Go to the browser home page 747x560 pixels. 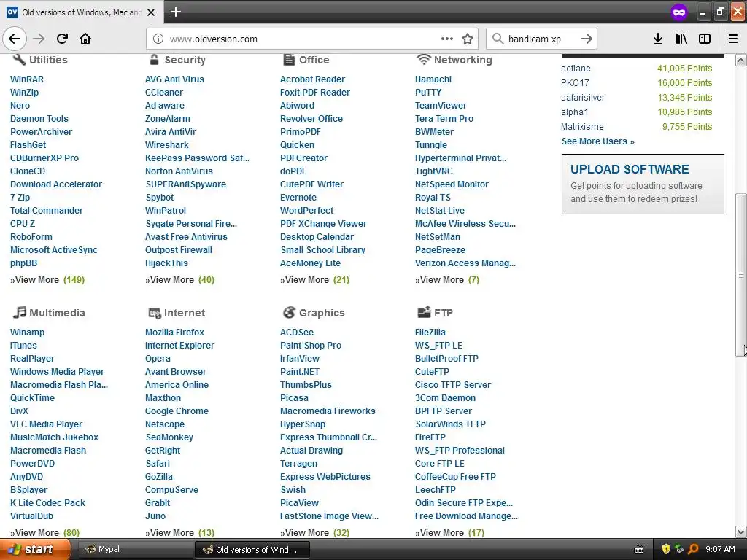tap(85, 39)
